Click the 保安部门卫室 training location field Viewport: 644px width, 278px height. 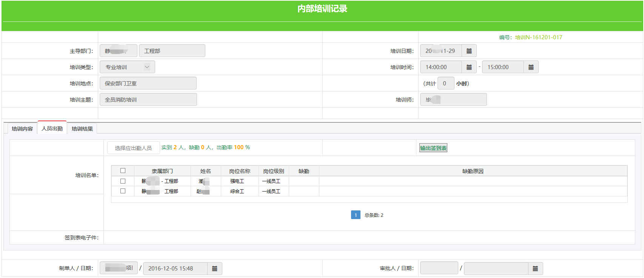(148, 83)
